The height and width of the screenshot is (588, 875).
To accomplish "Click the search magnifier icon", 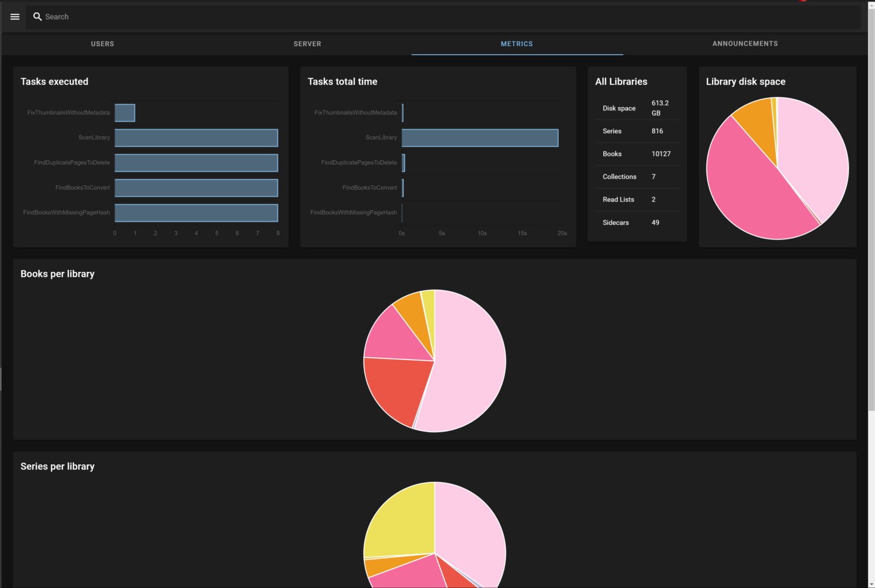I will (x=38, y=17).
